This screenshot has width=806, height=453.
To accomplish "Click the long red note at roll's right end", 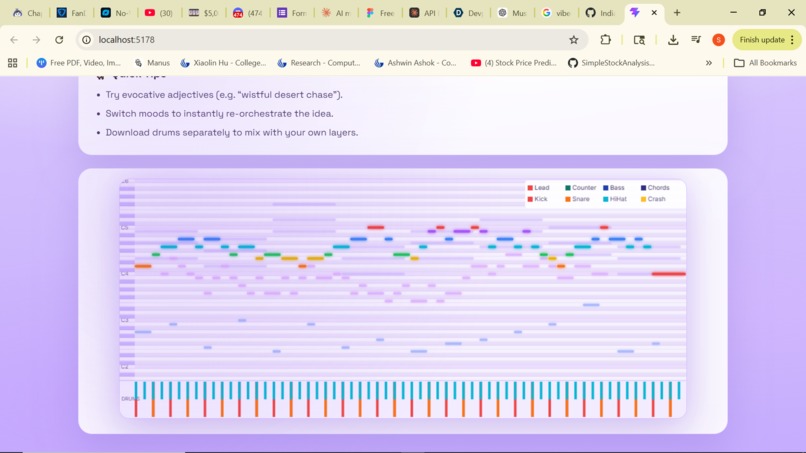I will 669,274.
